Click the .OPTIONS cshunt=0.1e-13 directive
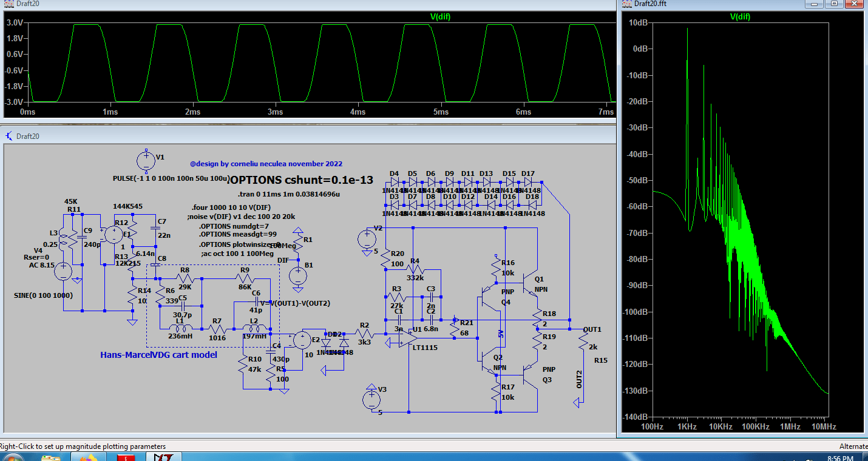Viewport: 868px width, 461px height. (300, 180)
